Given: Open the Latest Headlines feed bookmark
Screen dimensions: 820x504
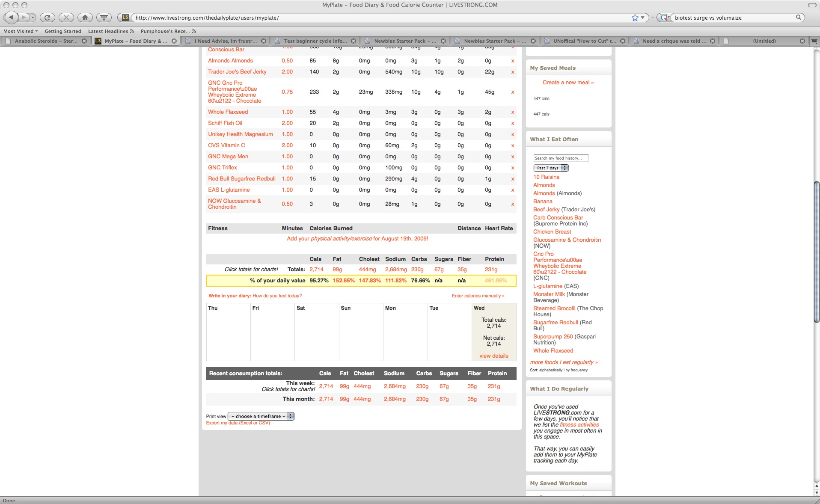Looking at the screenshot, I should [111, 31].
